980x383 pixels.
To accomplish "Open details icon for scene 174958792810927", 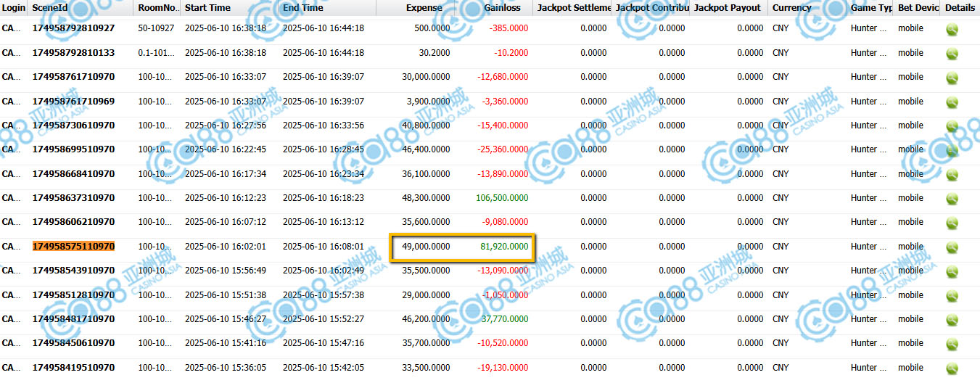I will click(952, 29).
